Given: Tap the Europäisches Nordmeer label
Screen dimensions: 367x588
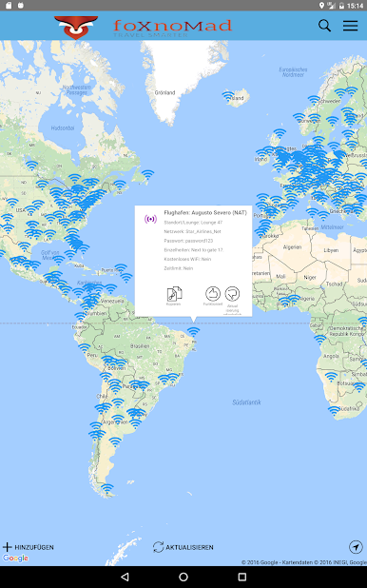Looking at the screenshot, I should coord(293,72).
